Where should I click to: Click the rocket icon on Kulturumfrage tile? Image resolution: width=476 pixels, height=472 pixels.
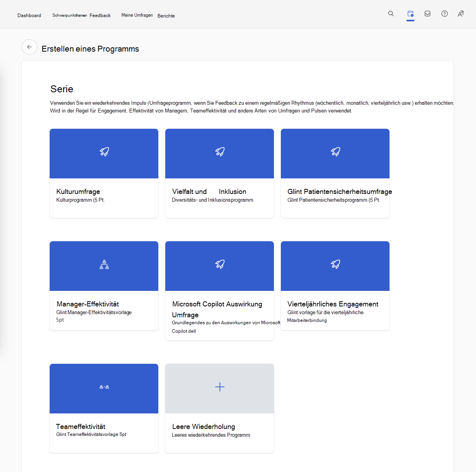point(104,152)
